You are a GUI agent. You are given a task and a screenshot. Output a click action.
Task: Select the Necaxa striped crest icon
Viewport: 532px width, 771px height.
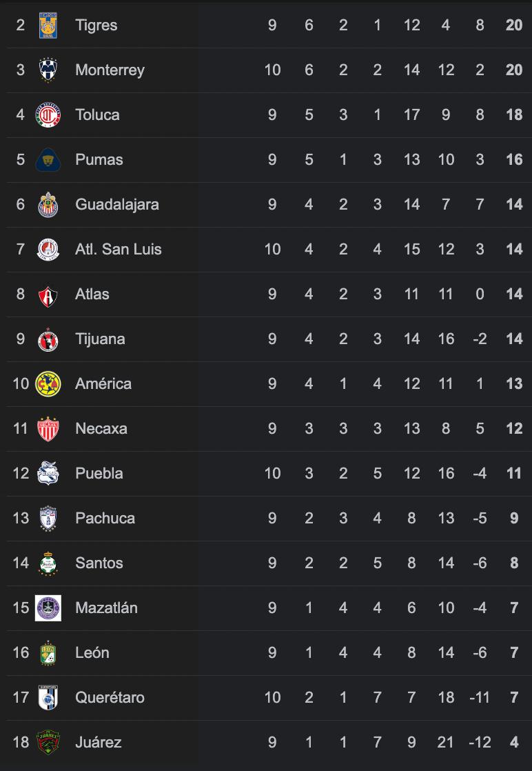pyautogui.click(x=48, y=429)
